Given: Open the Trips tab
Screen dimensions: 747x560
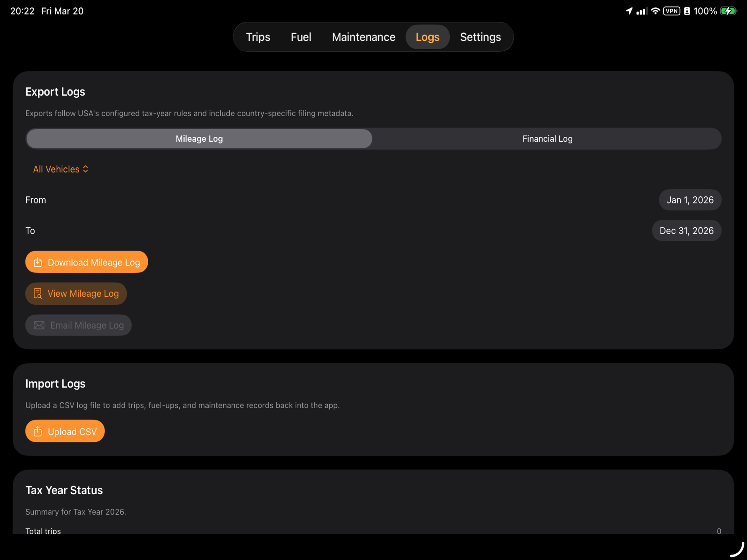Looking at the screenshot, I should click(x=258, y=37).
